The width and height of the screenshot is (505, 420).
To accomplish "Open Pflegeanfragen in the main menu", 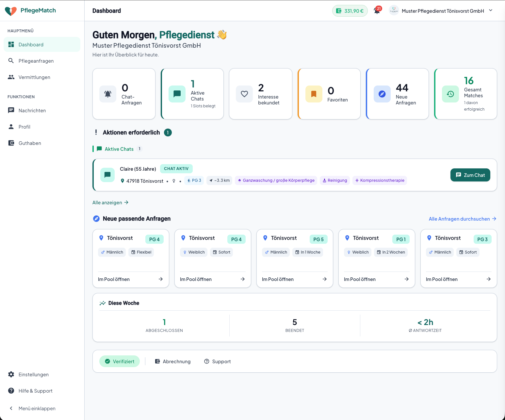I will point(36,61).
